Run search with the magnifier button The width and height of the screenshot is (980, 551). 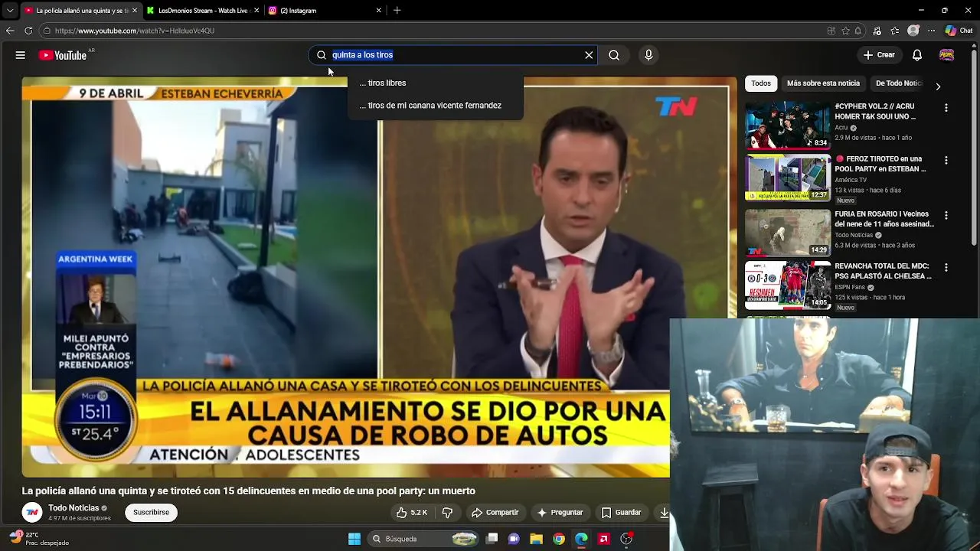click(x=614, y=55)
